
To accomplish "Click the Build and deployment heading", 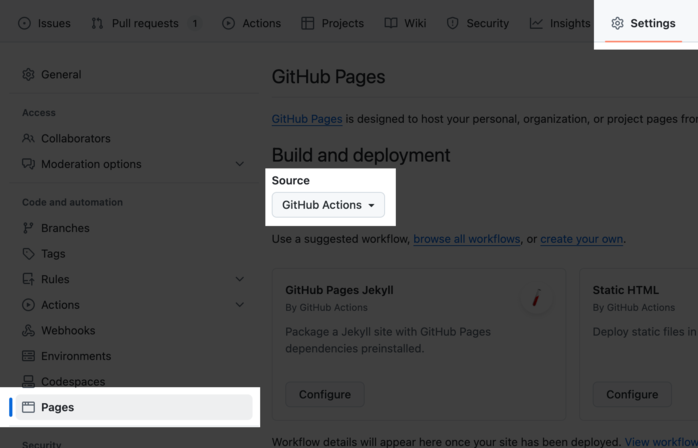I will pos(361,155).
